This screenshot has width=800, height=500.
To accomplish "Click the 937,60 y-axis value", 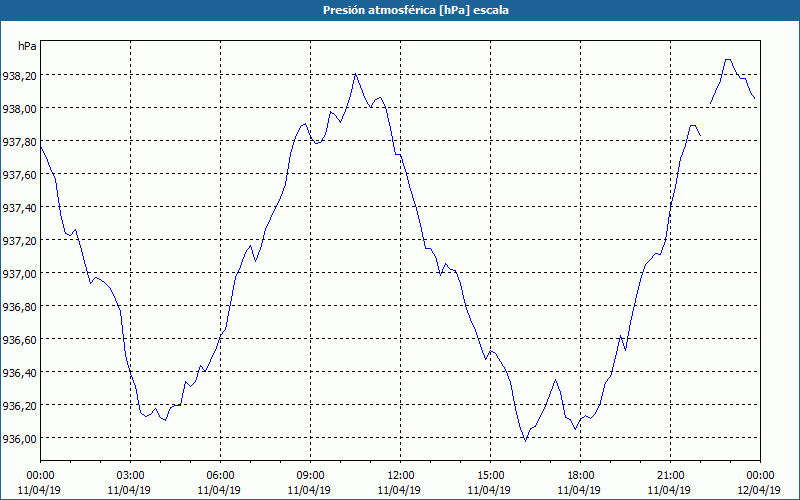I will click(19, 174).
